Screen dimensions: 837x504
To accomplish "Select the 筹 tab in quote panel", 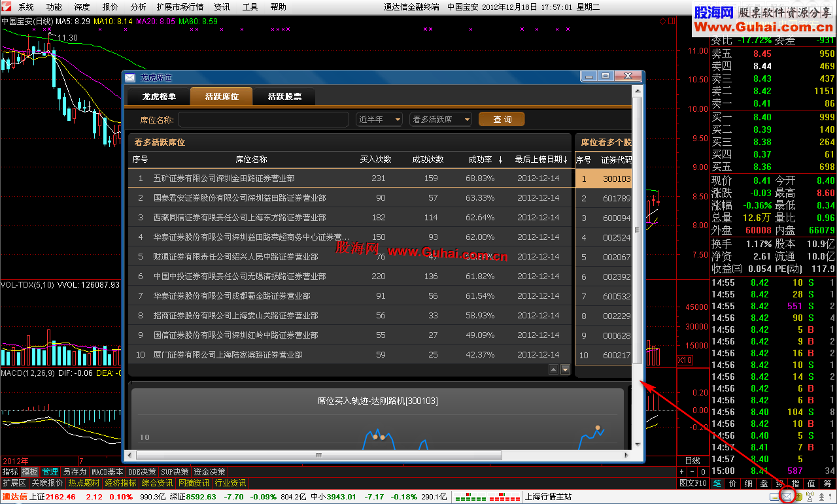I will 827,484.
